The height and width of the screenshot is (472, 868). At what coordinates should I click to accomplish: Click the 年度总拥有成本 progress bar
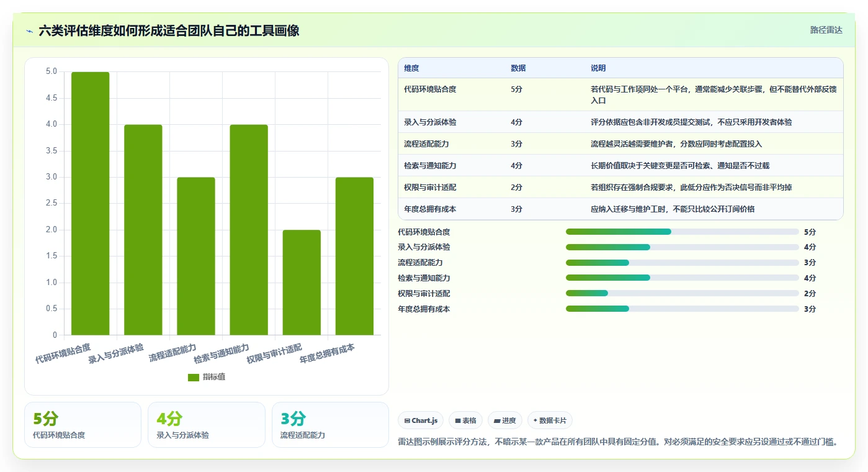pos(682,309)
